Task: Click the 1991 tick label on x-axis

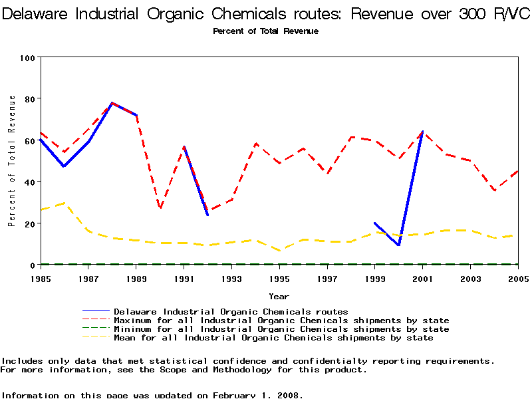Action: coord(184,278)
